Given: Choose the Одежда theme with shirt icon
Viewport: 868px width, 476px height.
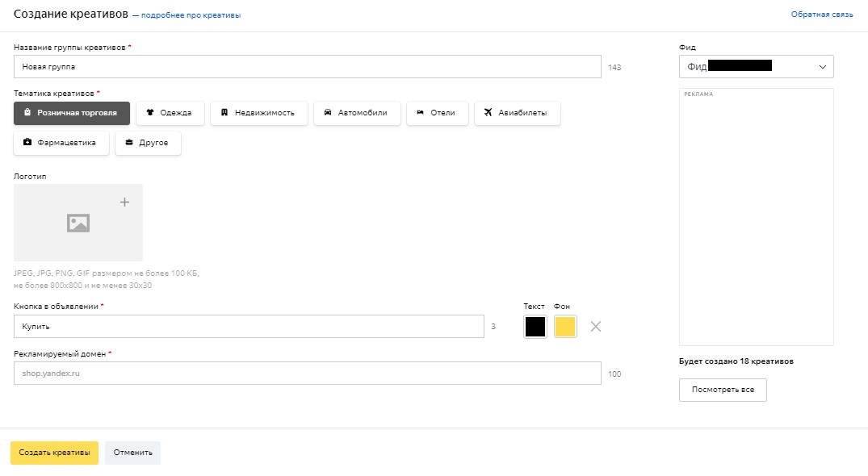Looking at the screenshot, I should [x=170, y=113].
